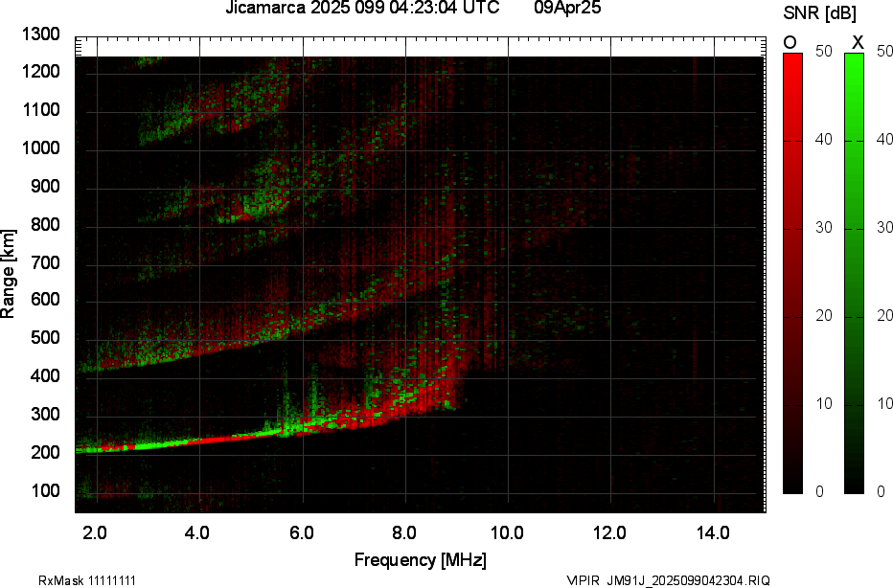The height and width of the screenshot is (588, 893).
Task: Click the '6.0' frequency tick label
Action: tap(301, 532)
